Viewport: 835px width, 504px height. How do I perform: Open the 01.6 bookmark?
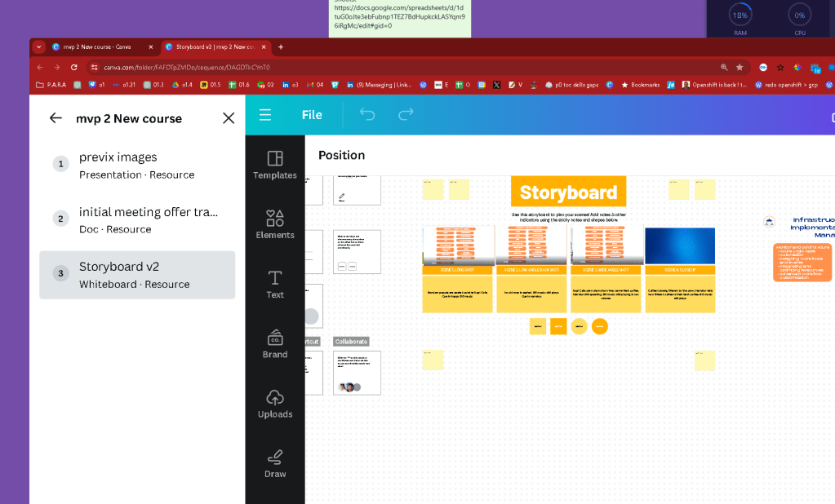[x=239, y=85]
